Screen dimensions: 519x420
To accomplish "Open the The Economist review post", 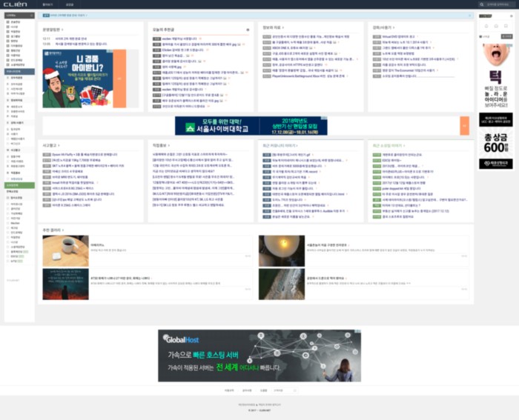I will coord(409,70).
